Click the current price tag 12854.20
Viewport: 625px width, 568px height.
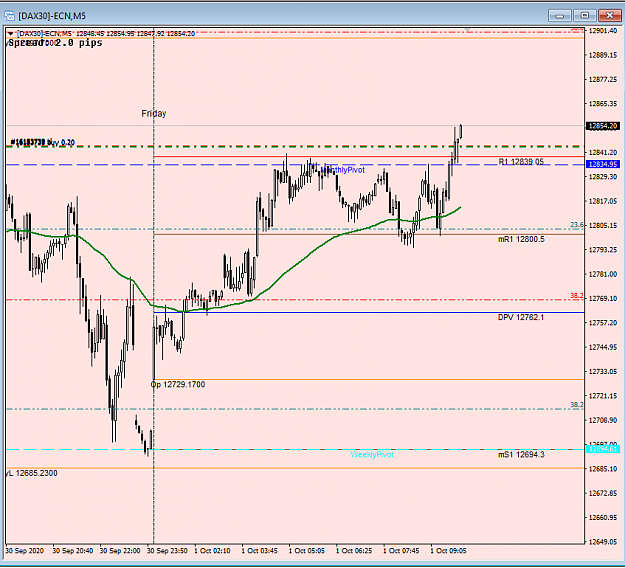coord(603,126)
